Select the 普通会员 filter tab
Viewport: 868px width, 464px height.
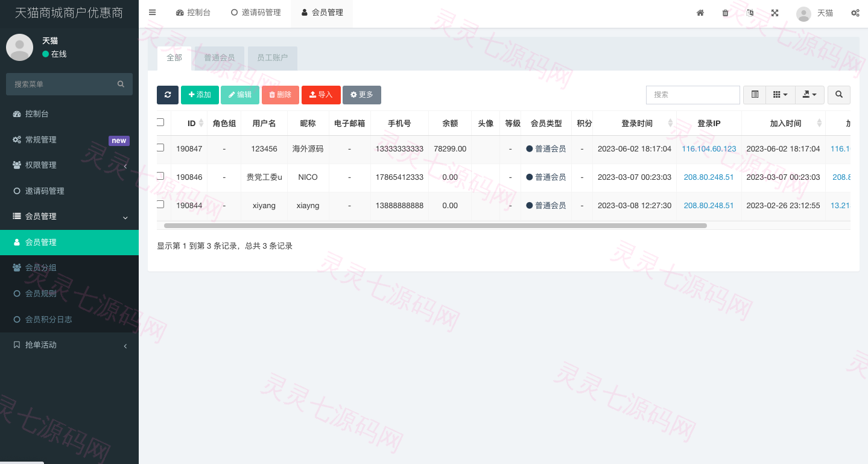[220, 58]
